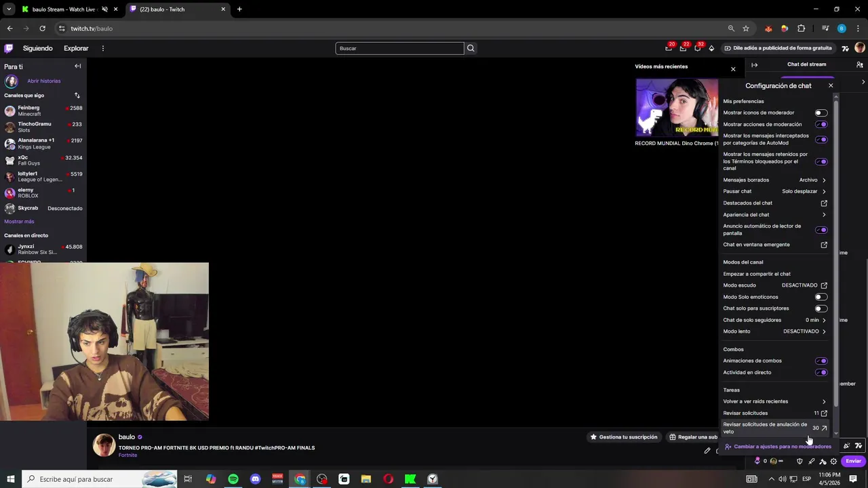Close the Videos más recientes panel
This screenshot has height=488, width=868.
click(x=733, y=69)
